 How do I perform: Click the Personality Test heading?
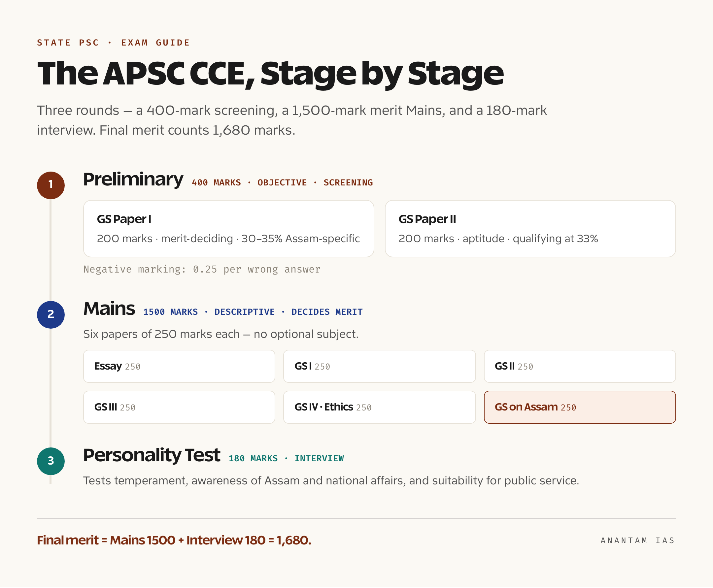pyautogui.click(x=152, y=456)
